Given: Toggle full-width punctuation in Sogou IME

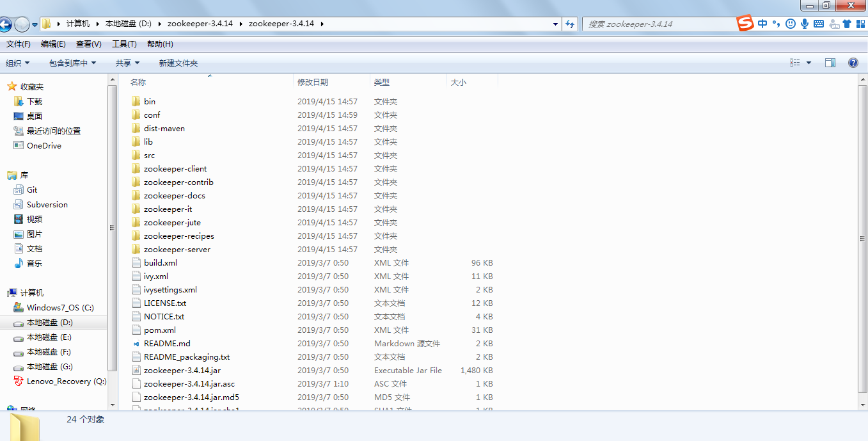Looking at the screenshot, I should (x=776, y=24).
